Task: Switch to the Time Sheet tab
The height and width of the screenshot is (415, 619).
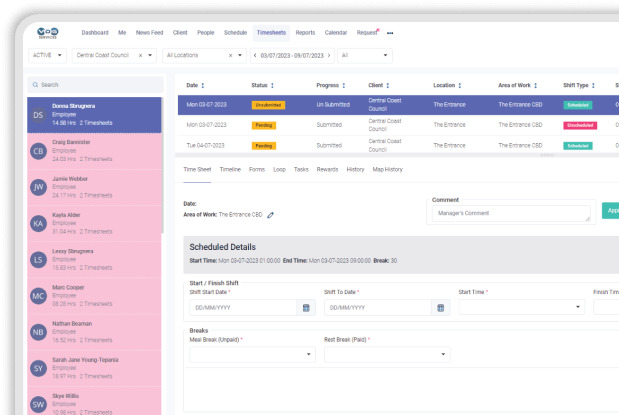Action: coord(197,169)
